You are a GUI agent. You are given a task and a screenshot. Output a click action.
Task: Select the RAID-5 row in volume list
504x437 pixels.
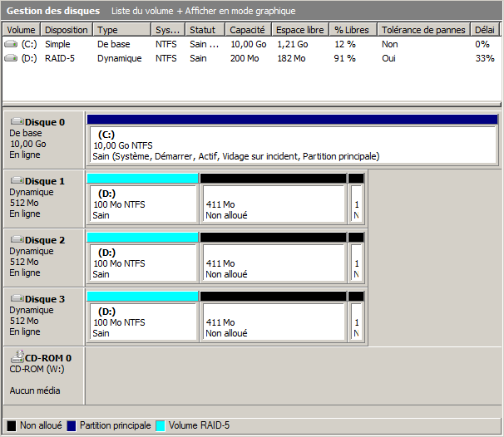tap(60, 58)
